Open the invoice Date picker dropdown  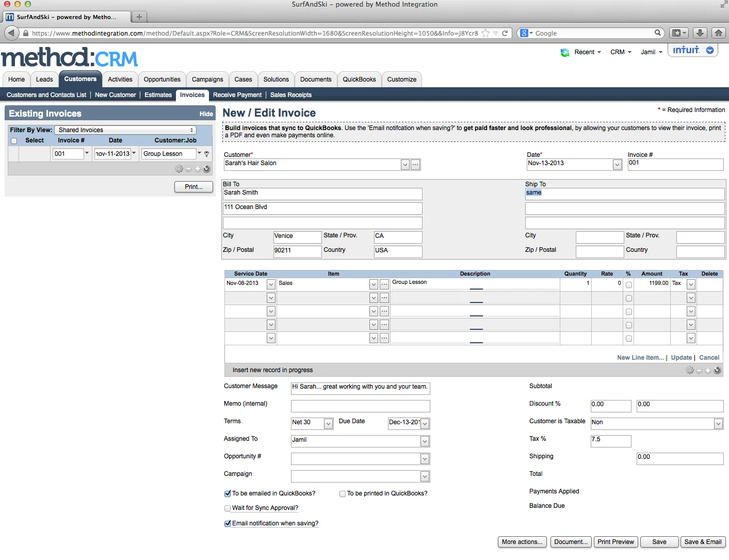617,165
